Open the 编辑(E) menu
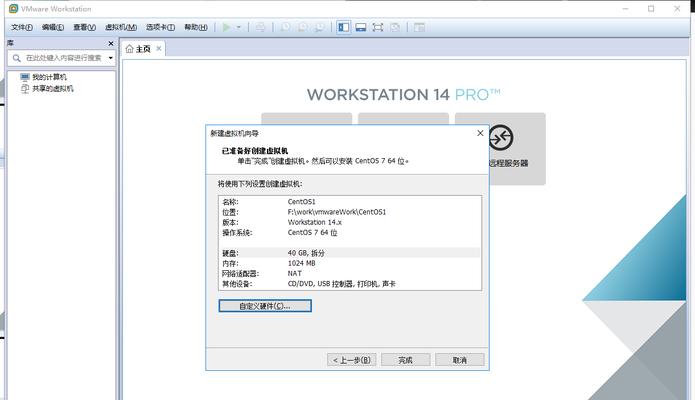Image resolution: width=695 pixels, height=400 pixels. point(53,27)
